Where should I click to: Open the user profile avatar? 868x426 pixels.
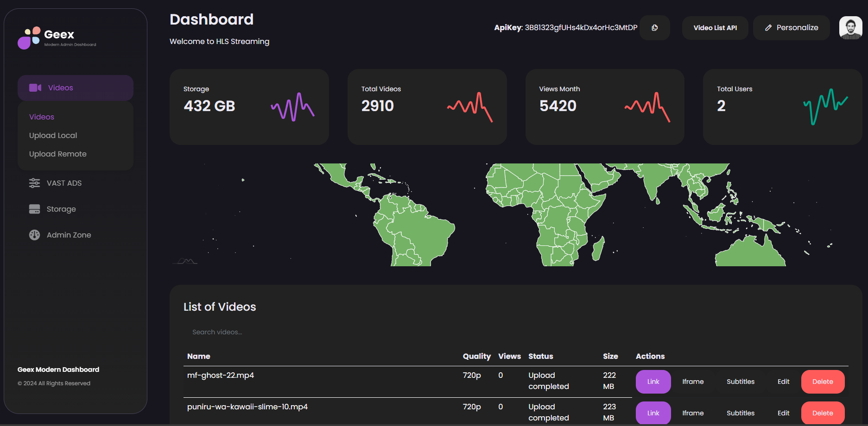pos(850,28)
